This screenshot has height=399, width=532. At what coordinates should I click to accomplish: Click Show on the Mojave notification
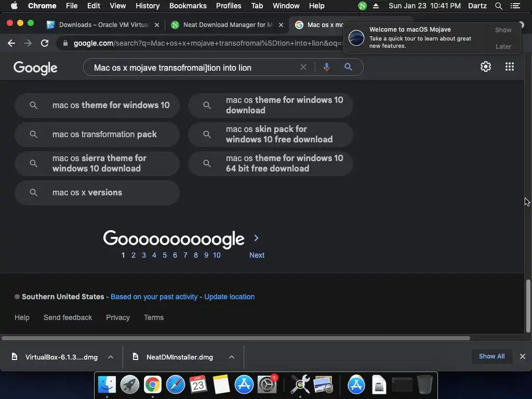point(503,30)
